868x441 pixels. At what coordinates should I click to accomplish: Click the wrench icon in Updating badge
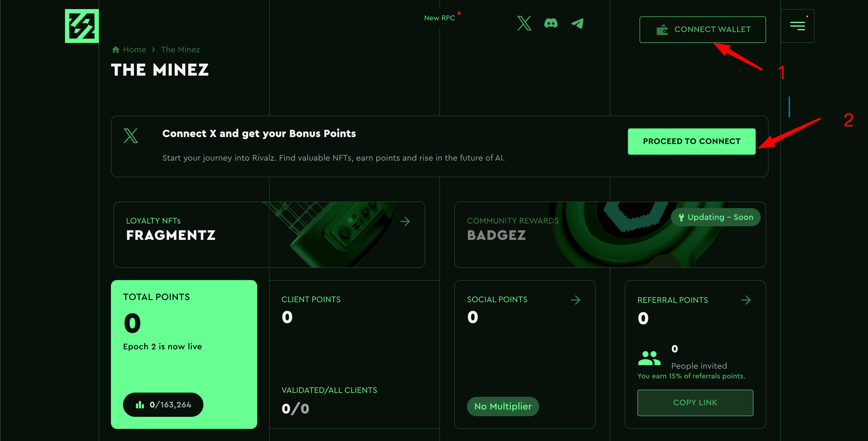[681, 217]
